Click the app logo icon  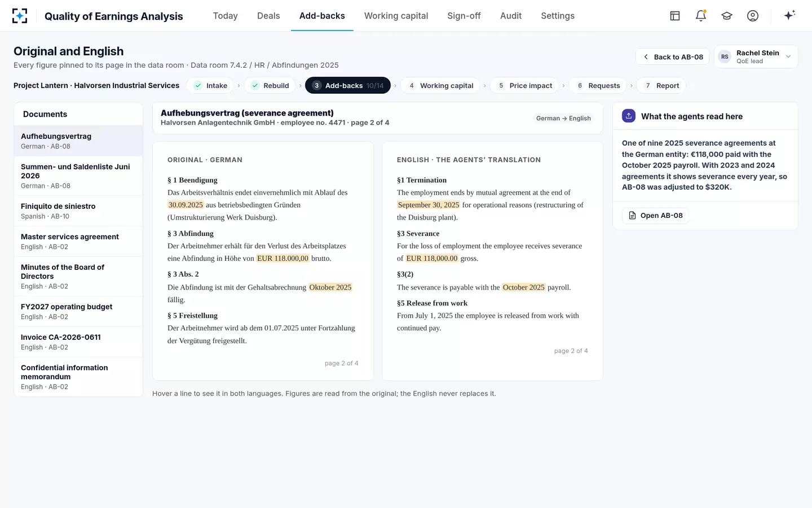[x=20, y=16]
